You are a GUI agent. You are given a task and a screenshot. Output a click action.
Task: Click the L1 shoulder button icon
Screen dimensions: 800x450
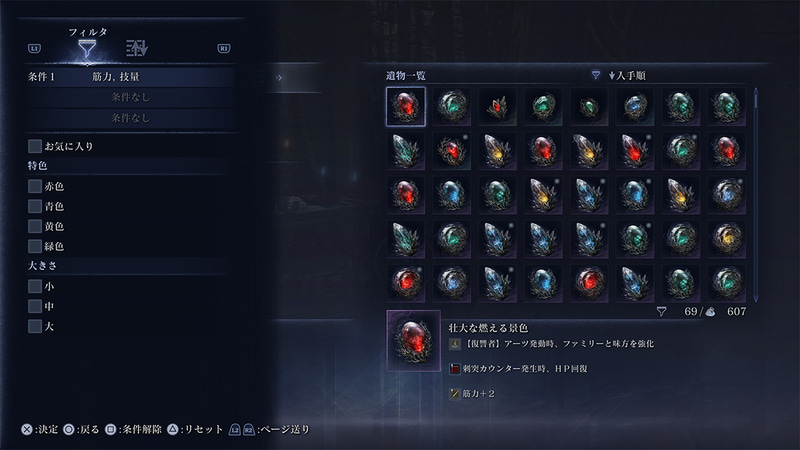(34, 48)
